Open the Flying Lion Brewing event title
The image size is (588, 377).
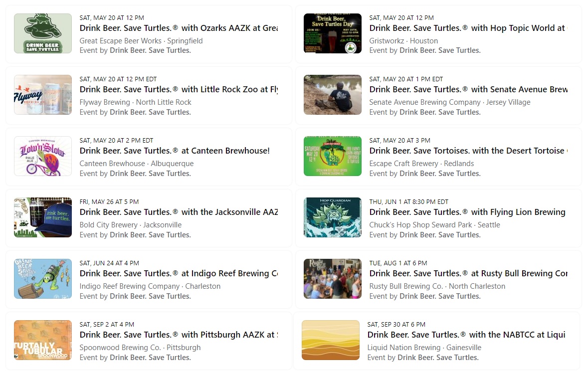pos(467,212)
